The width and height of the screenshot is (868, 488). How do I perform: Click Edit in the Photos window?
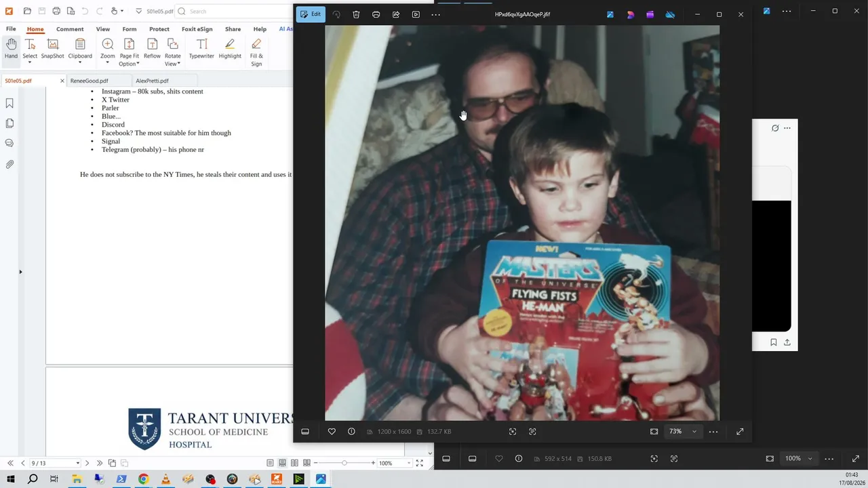point(311,14)
